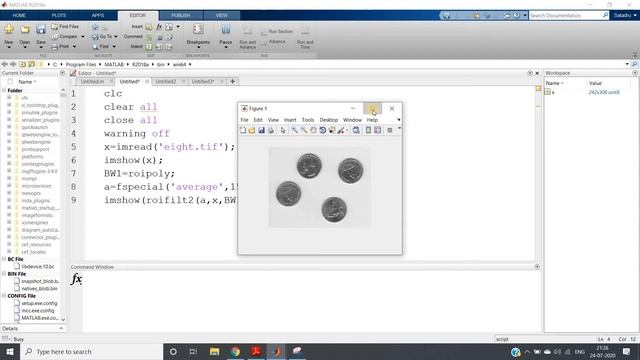The image size is (640, 360).
Task: Switch to the VIEW ribbon tab
Action: (222, 16)
